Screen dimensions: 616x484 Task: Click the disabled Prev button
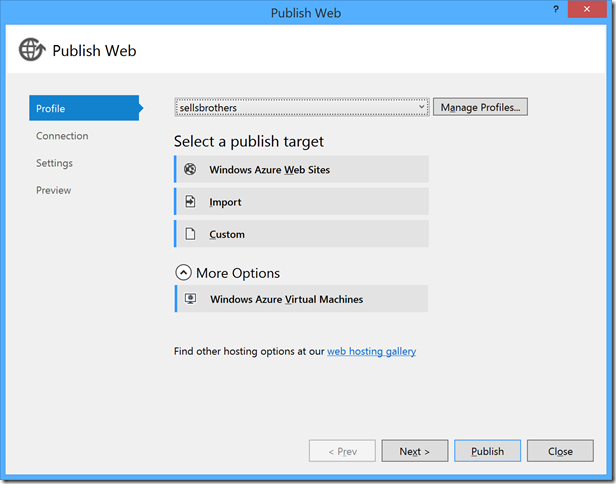pos(342,451)
